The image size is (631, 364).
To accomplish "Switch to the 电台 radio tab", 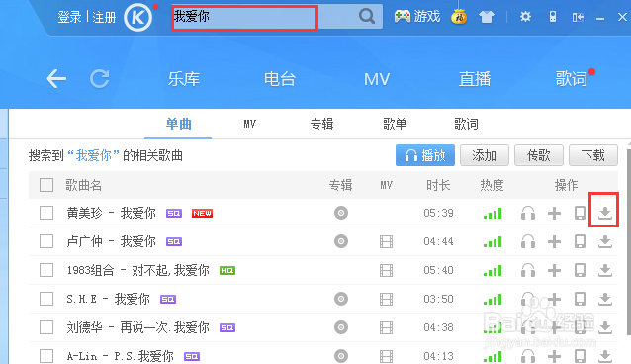I will click(280, 79).
